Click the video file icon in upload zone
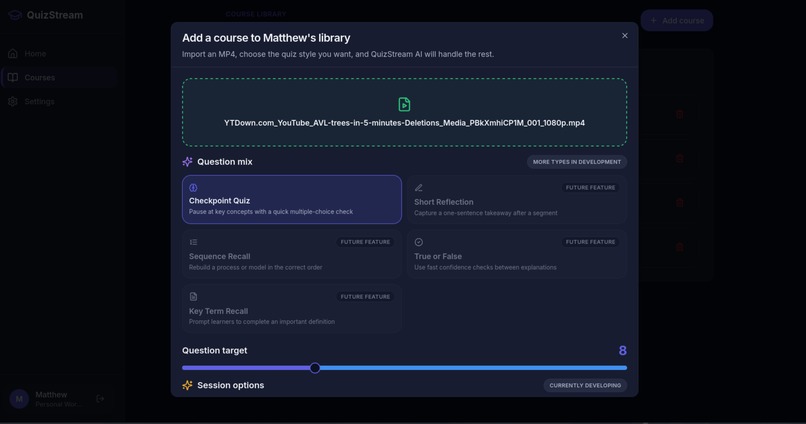The width and height of the screenshot is (806, 424). (x=405, y=104)
